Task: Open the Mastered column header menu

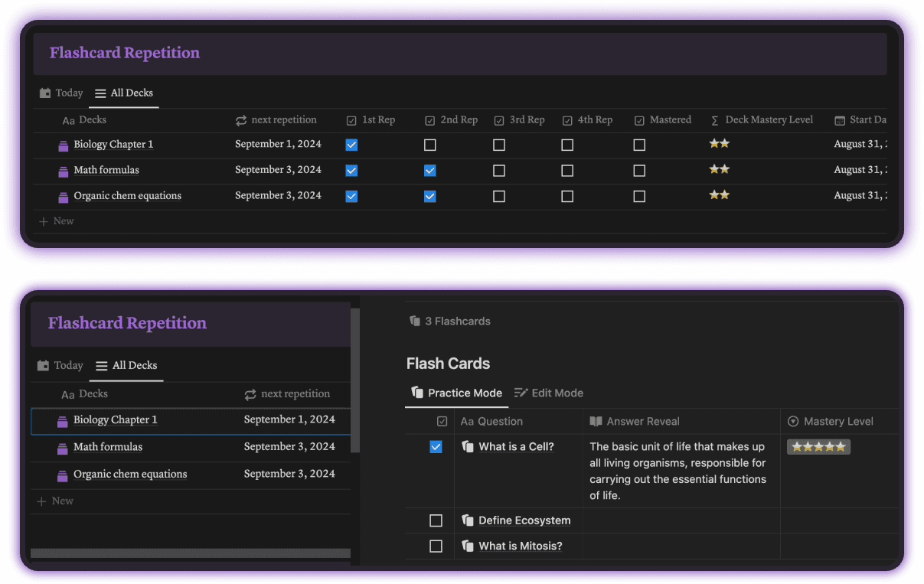Action: tap(663, 119)
